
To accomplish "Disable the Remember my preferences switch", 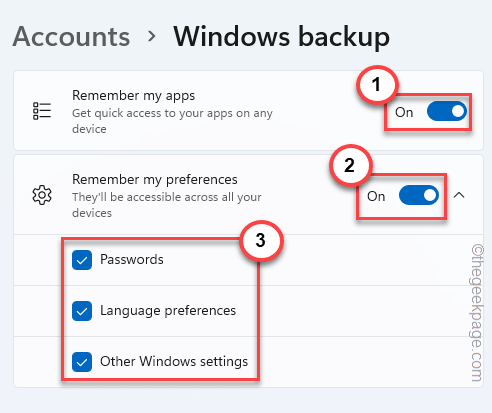I will click(419, 195).
